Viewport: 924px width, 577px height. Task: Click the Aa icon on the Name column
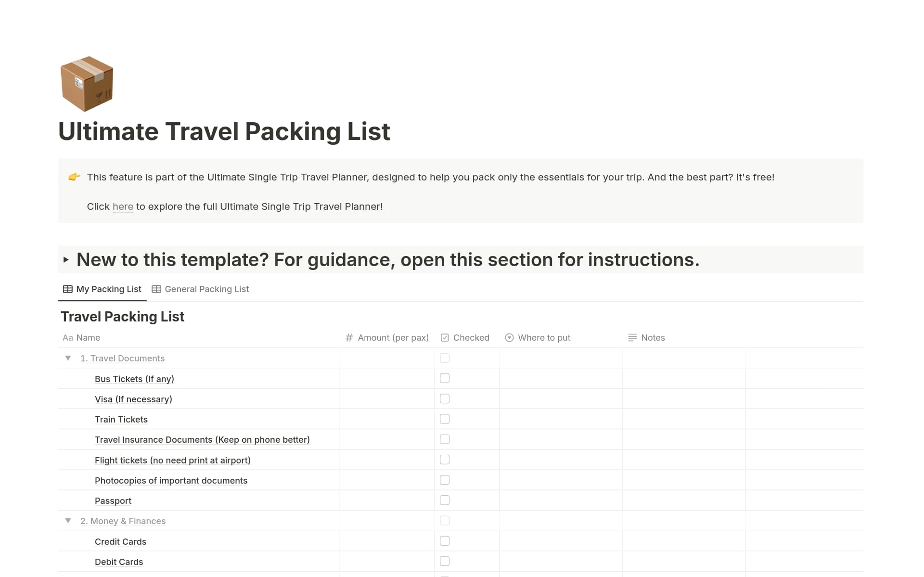coord(67,337)
